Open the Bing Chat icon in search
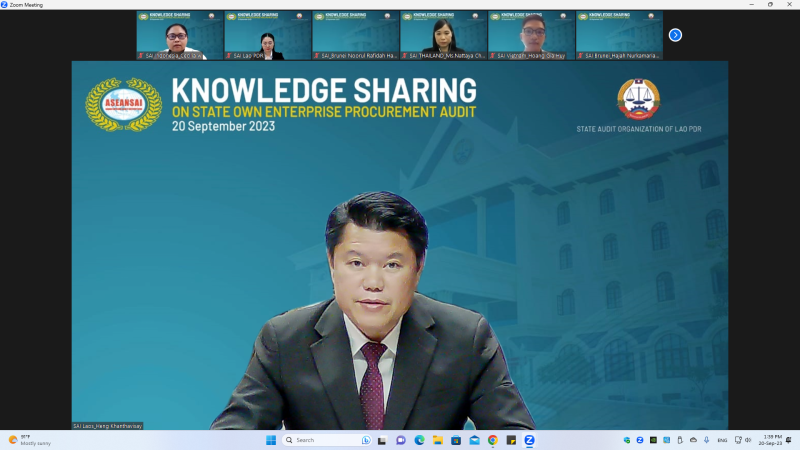 pos(366,440)
